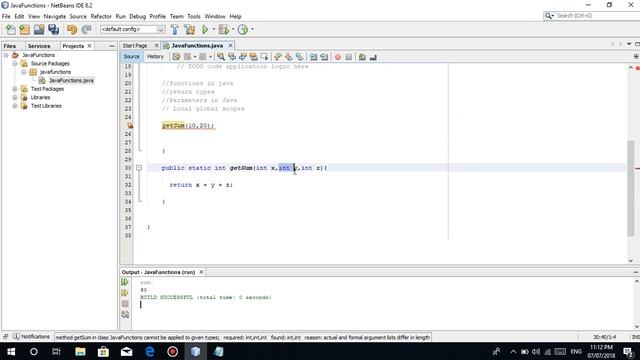Screen dimensions: 640x360
Task: Click the Find Next Occurrence icon
Action: [x=243, y=57]
